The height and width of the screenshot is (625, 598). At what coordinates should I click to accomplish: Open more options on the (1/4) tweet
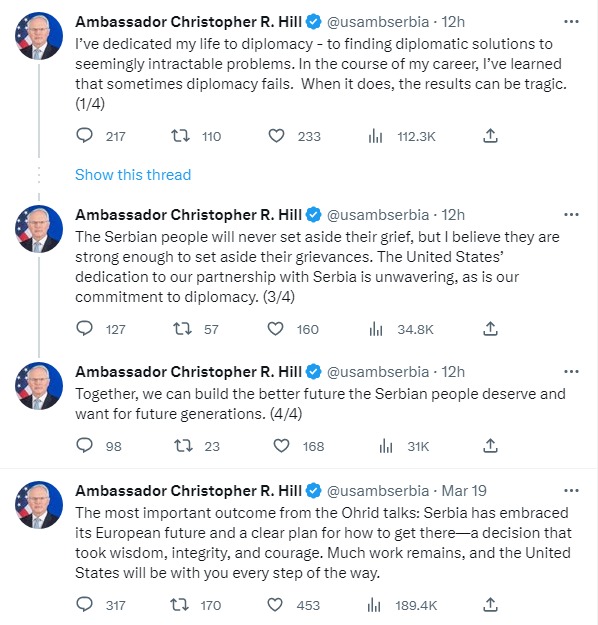coord(571,22)
